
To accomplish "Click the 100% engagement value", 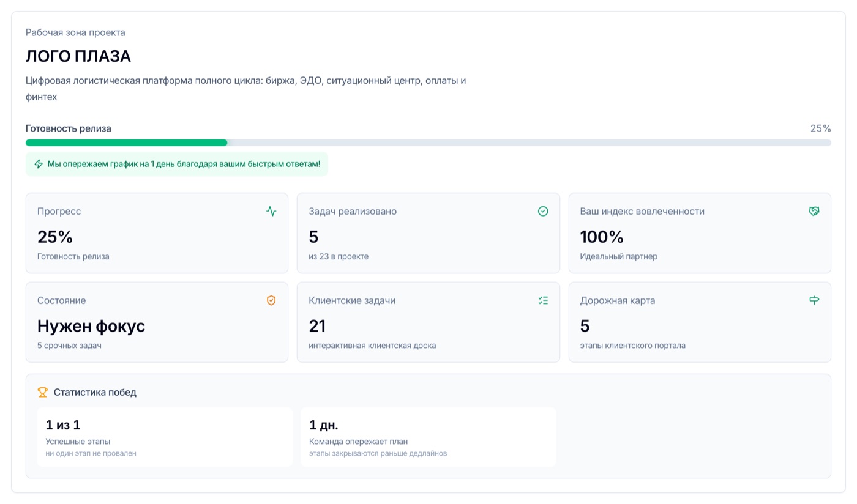I will [602, 237].
